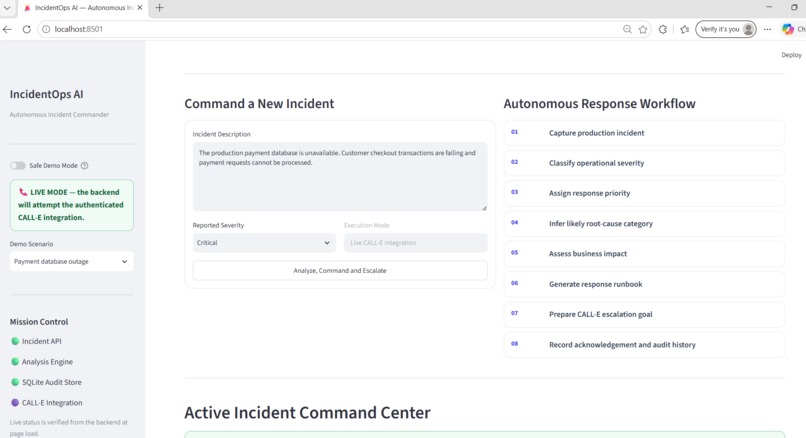Image resolution: width=806 pixels, height=438 pixels.
Task: Open the Reported Severity Critical dropdown
Action: click(x=264, y=243)
